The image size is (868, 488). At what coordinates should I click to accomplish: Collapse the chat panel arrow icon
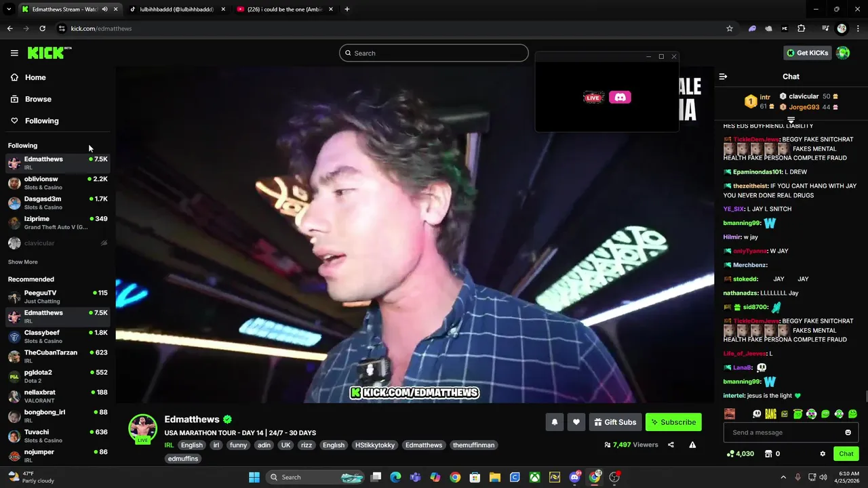point(723,77)
